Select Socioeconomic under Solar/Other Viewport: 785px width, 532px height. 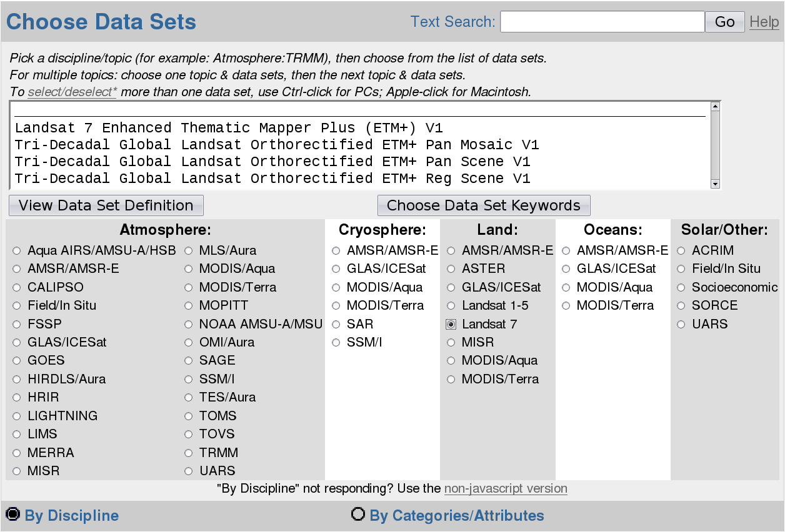(x=681, y=287)
